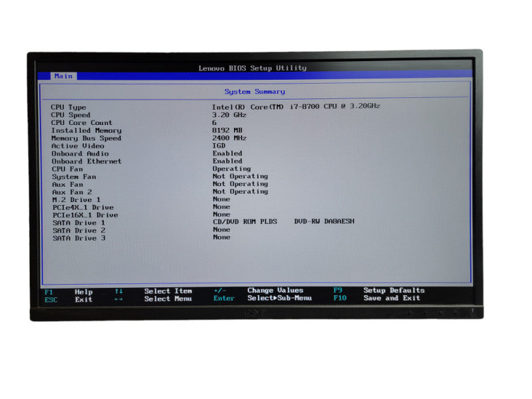Click the System Summary heading
The width and height of the screenshot is (532, 399).
(255, 92)
